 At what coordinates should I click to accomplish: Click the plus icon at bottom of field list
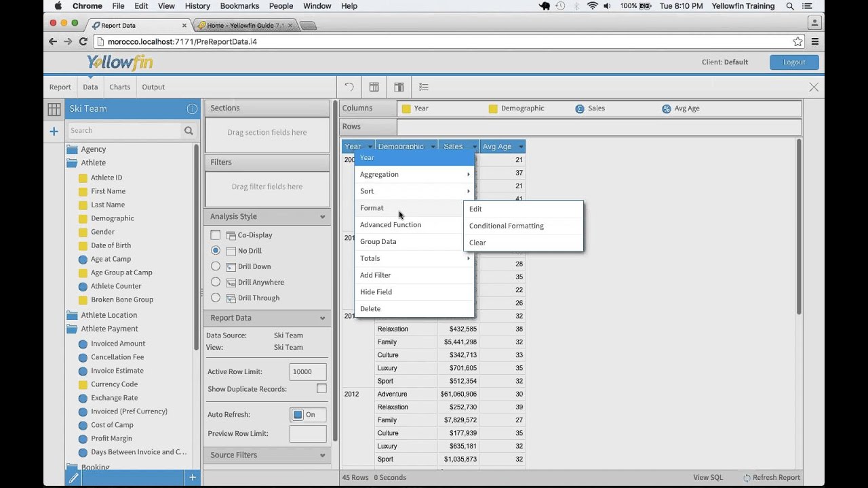point(193,478)
